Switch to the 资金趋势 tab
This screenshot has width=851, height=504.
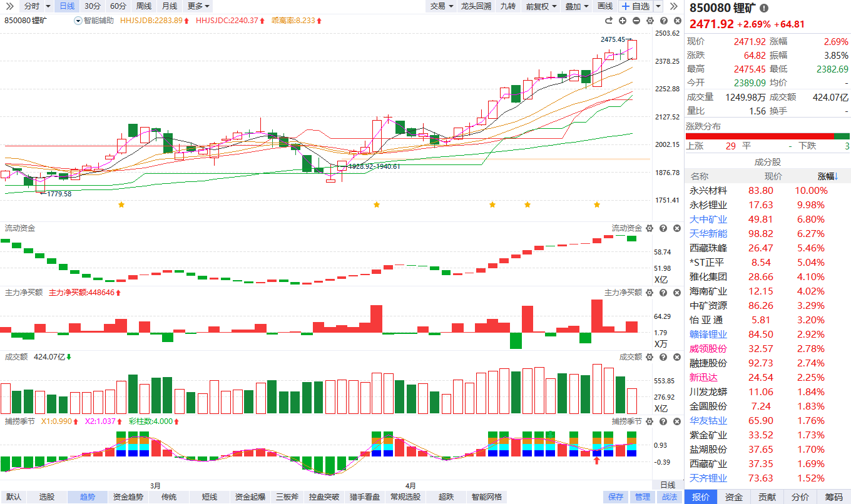pos(128,497)
